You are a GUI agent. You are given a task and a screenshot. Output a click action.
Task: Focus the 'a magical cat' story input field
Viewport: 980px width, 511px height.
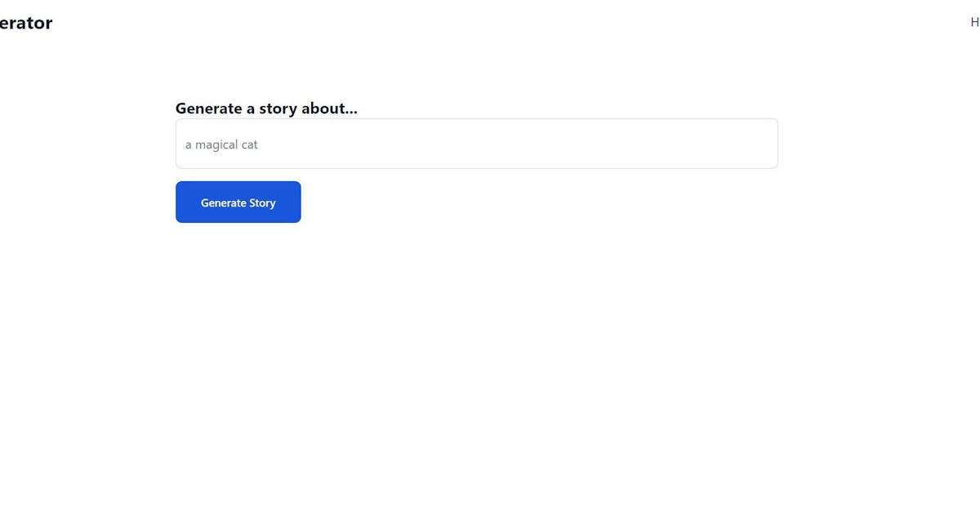pyautogui.click(x=476, y=144)
